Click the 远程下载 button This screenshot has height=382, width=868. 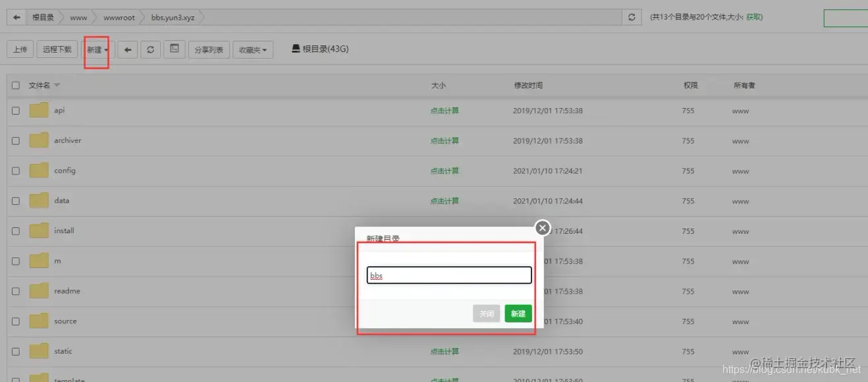[57, 49]
